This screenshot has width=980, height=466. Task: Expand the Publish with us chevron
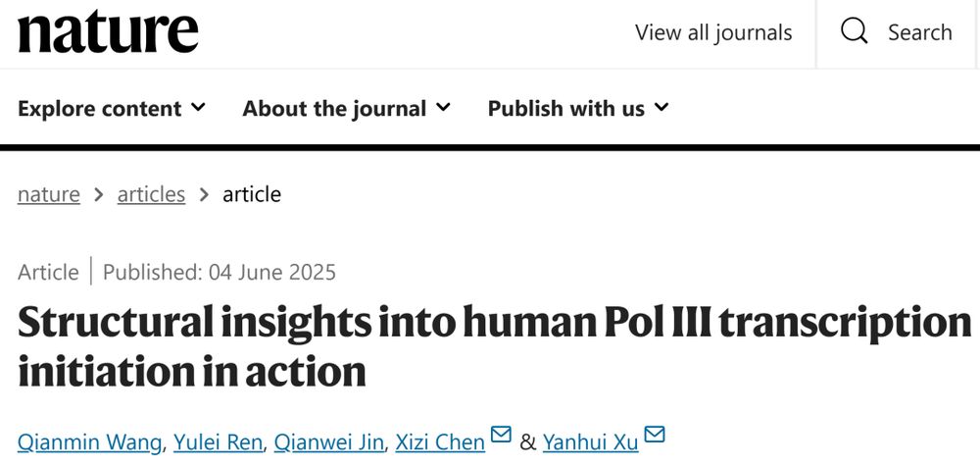pos(661,107)
